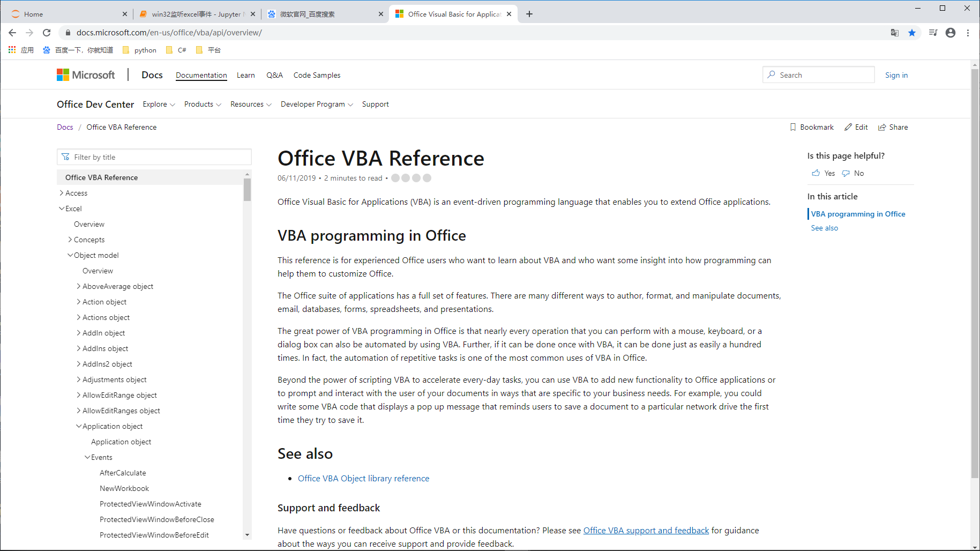Viewport: 980px width, 551px height.
Task: Go back to the previous page
Action: pos(12,33)
